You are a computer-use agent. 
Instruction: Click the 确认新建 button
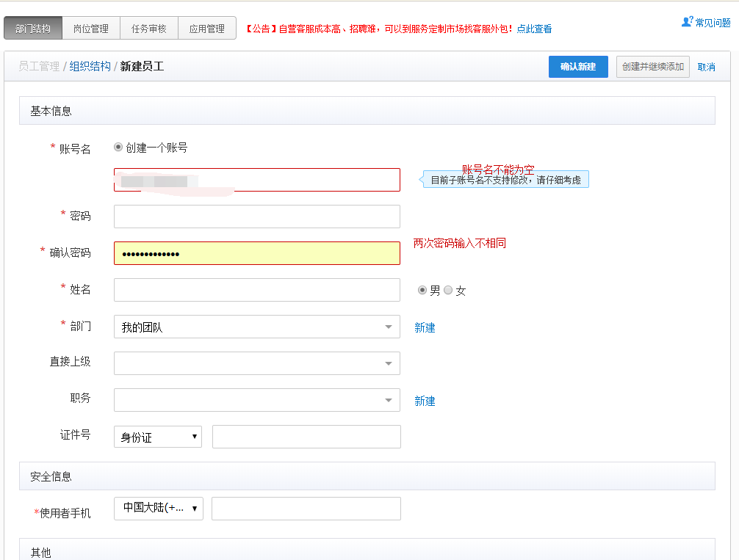pyautogui.click(x=577, y=67)
